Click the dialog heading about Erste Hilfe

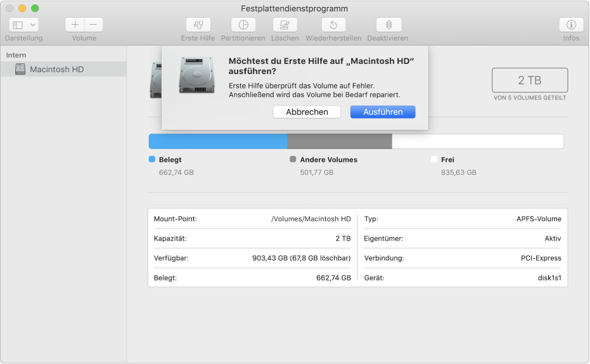pos(321,66)
